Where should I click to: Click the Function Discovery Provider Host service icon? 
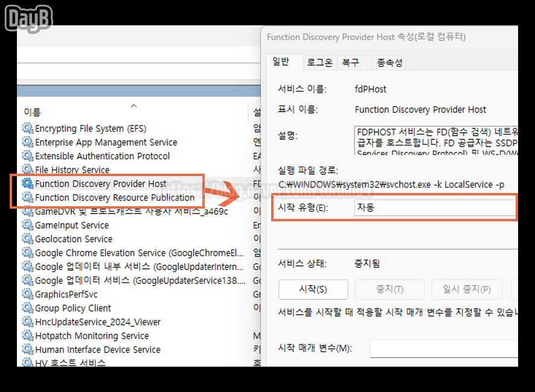point(27,183)
